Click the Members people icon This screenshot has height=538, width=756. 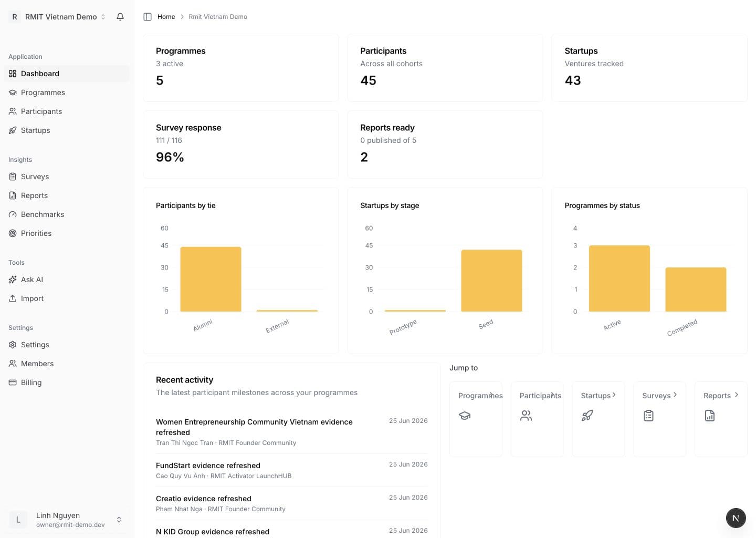13,364
